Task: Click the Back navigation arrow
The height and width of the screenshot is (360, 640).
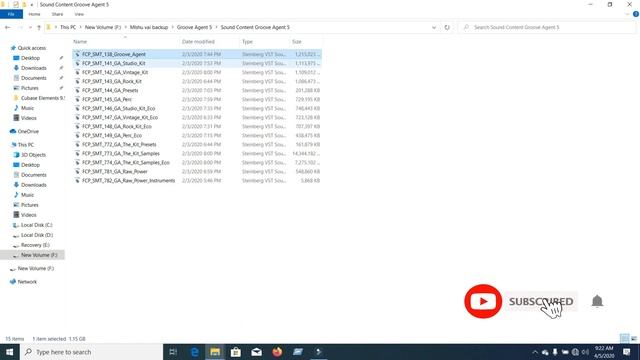Action: coord(8,27)
